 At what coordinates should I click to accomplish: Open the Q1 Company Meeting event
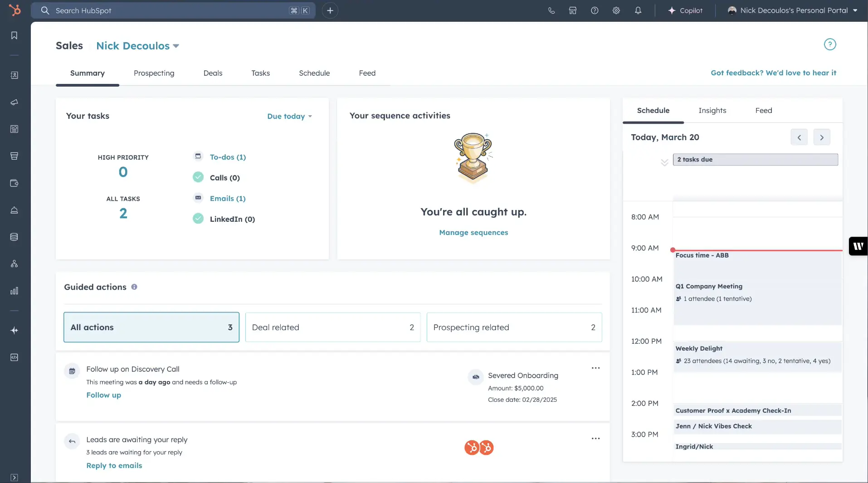coord(757,303)
